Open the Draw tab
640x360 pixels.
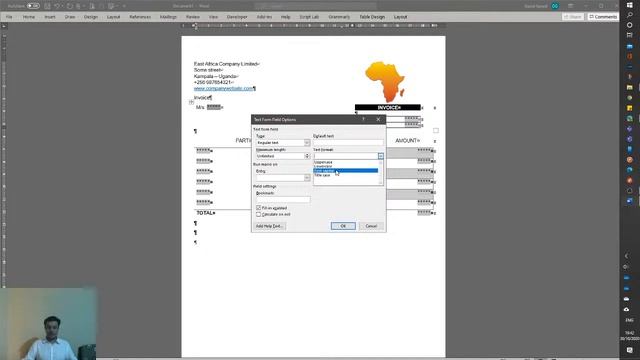click(x=70, y=17)
